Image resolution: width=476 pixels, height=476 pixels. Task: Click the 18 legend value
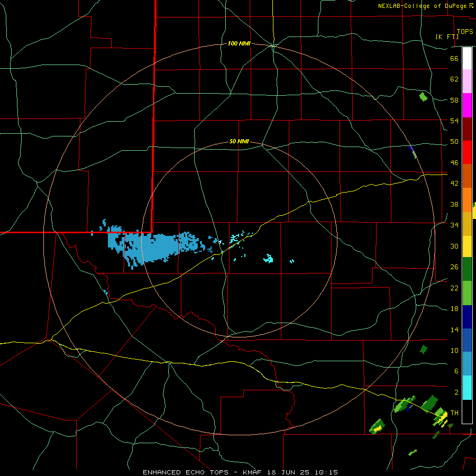pyautogui.click(x=454, y=309)
